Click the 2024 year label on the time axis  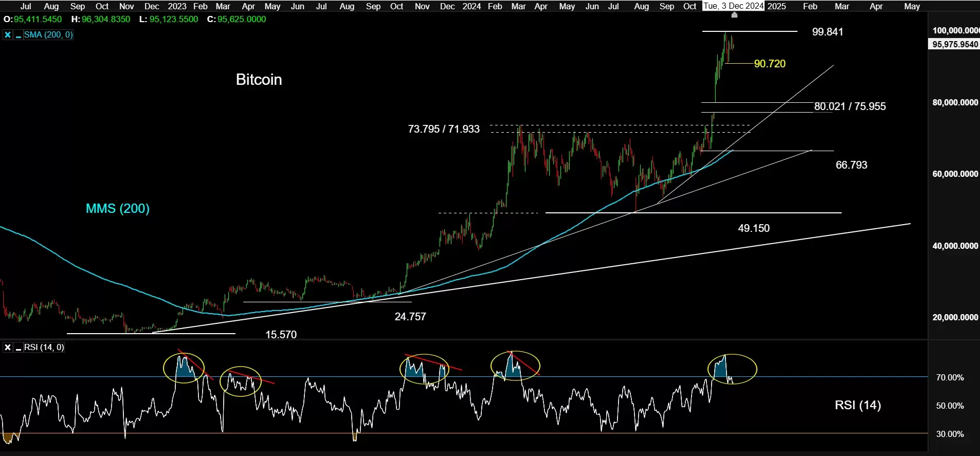471,6
